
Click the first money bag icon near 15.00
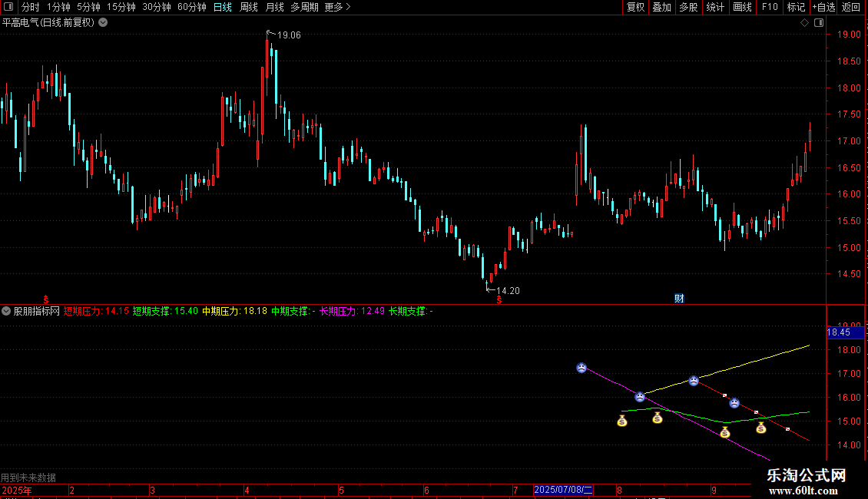pyautogui.click(x=622, y=421)
